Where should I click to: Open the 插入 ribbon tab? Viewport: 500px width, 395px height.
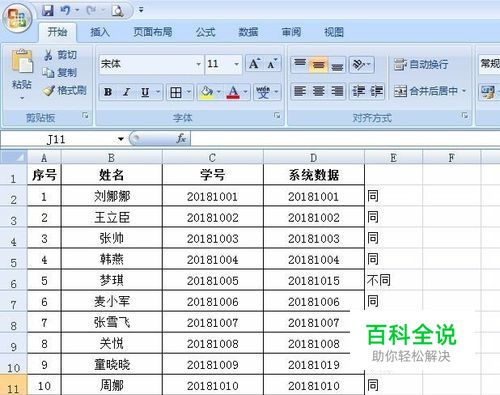[100, 32]
